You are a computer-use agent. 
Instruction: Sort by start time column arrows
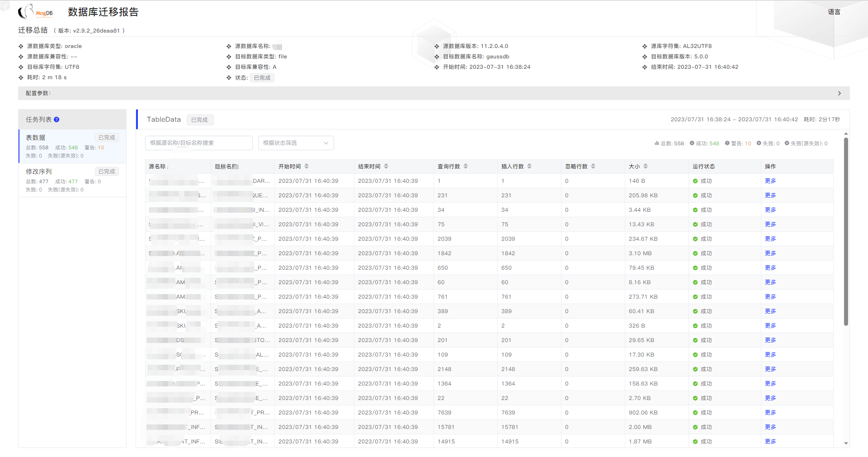point(307,167)
